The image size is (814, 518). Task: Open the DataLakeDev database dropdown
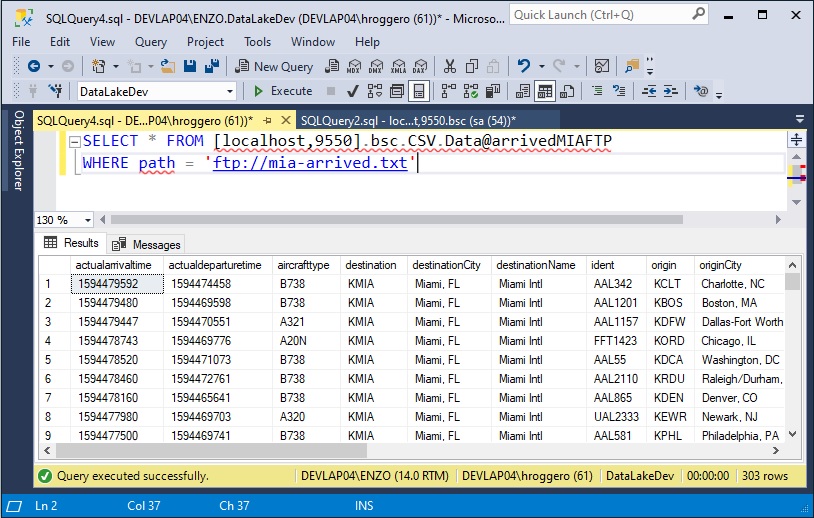point(229,91)
